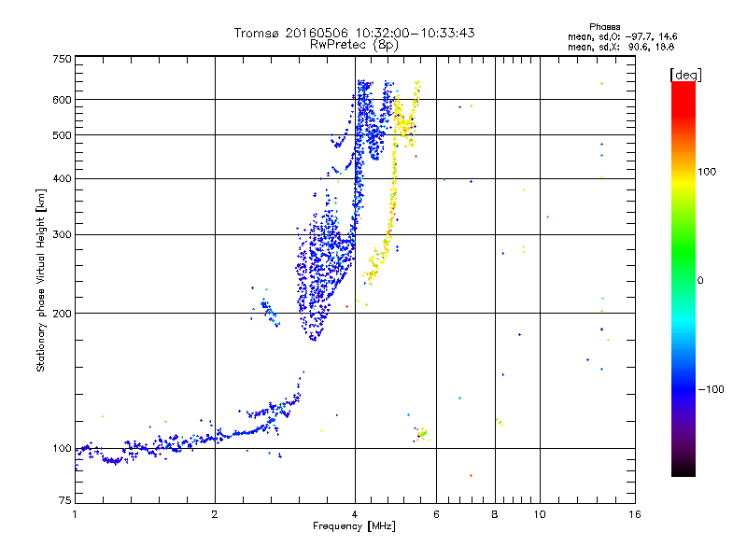Click the '[deg]' colorbar unit label

(x=685, y=75)
